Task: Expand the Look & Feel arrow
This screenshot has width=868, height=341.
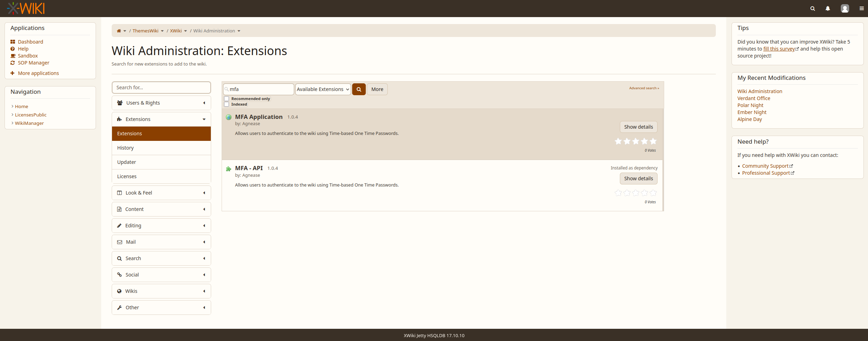Action: (x=204, y=193)
